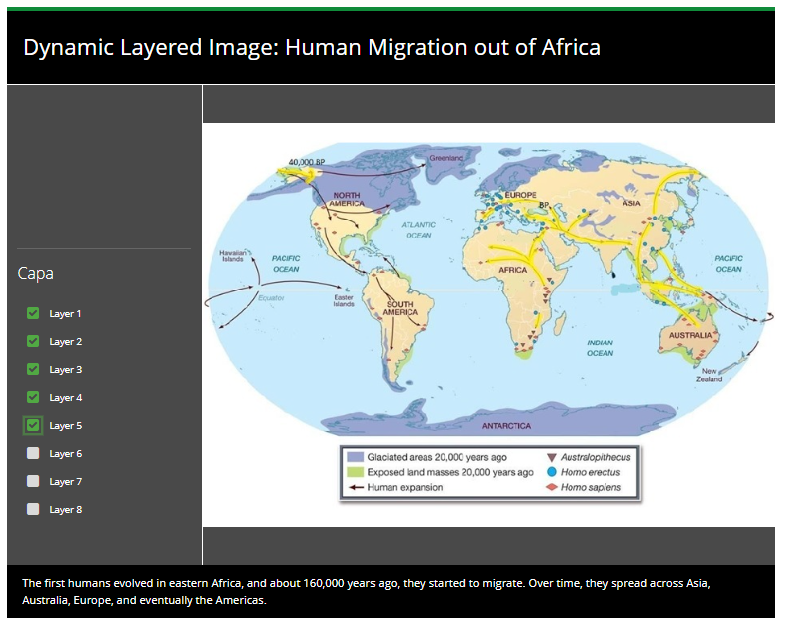Click the '40,000 BP' map annotation

[x=307, y=162]
